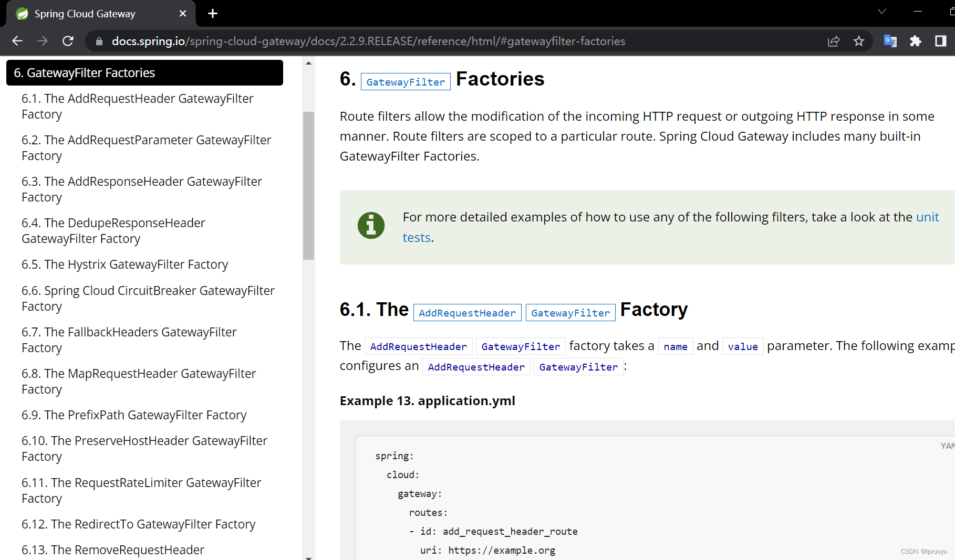
Task: Open a new browser tab
Action: click(213, 14)
